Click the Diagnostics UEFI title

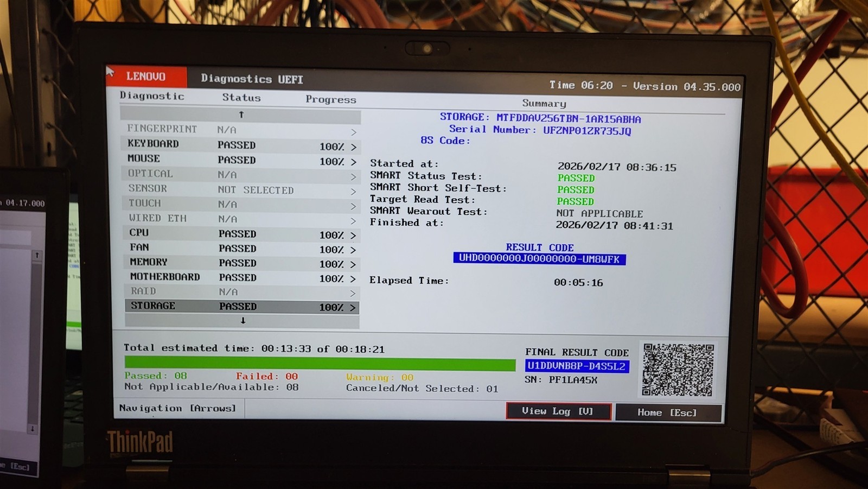(x=252, y=79)
